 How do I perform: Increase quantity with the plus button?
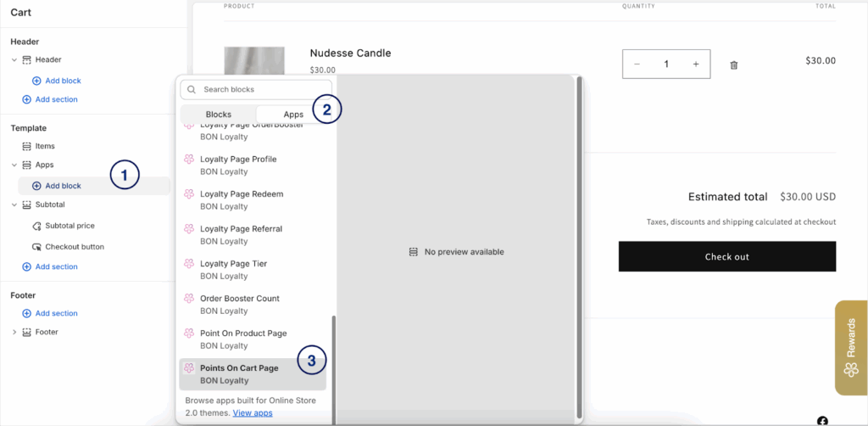[x=695, y=64]
